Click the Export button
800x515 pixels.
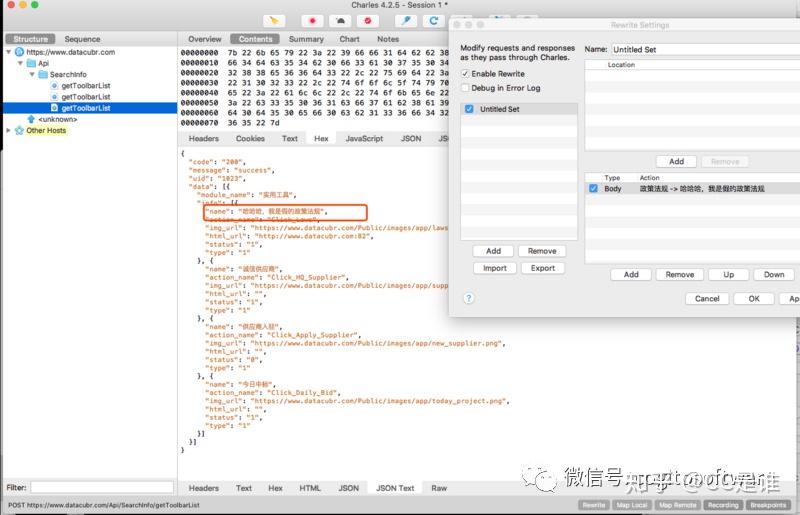tap(543, 268)
